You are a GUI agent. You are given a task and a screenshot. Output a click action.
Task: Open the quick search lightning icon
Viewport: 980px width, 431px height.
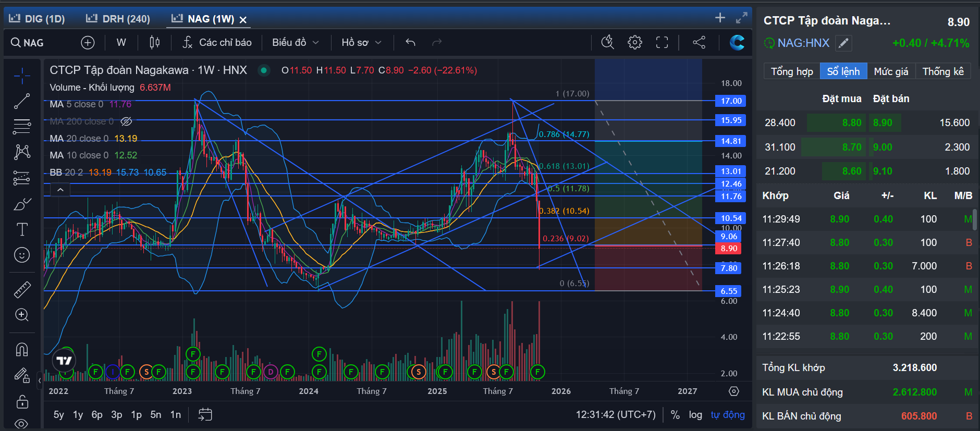(608, 42)
